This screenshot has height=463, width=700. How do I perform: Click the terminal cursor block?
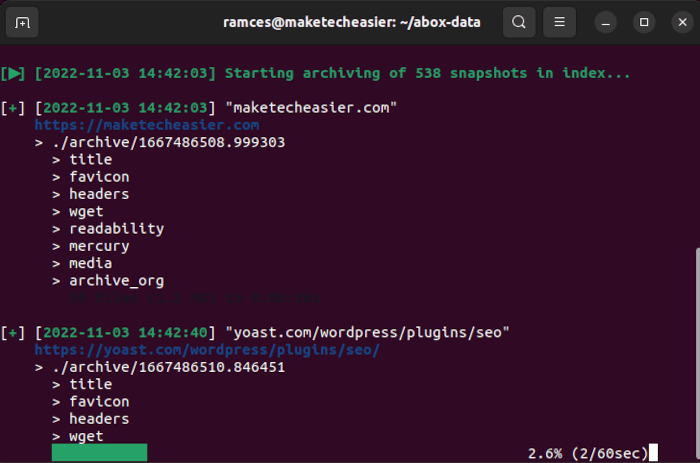(653, 452)
